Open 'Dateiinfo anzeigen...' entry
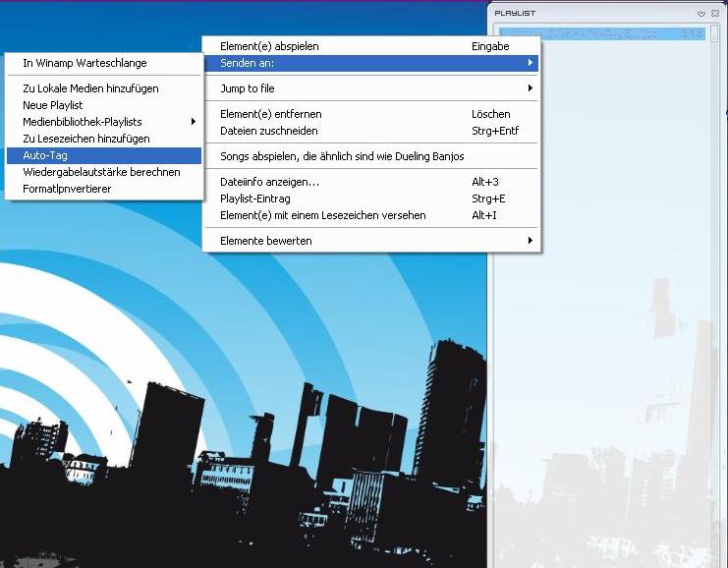 click(x=371, y=182)
